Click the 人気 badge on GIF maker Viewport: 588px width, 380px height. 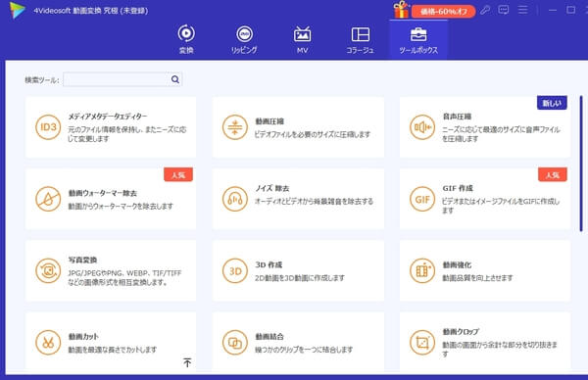click(x=553, y=174)
